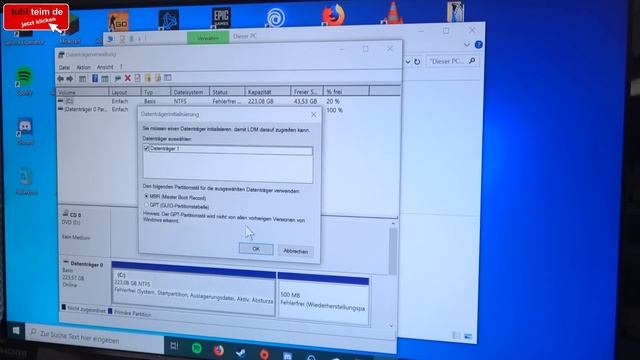
Task: Expand the ribbon chevron in Dieser PC window
Action: click(467, 44)
